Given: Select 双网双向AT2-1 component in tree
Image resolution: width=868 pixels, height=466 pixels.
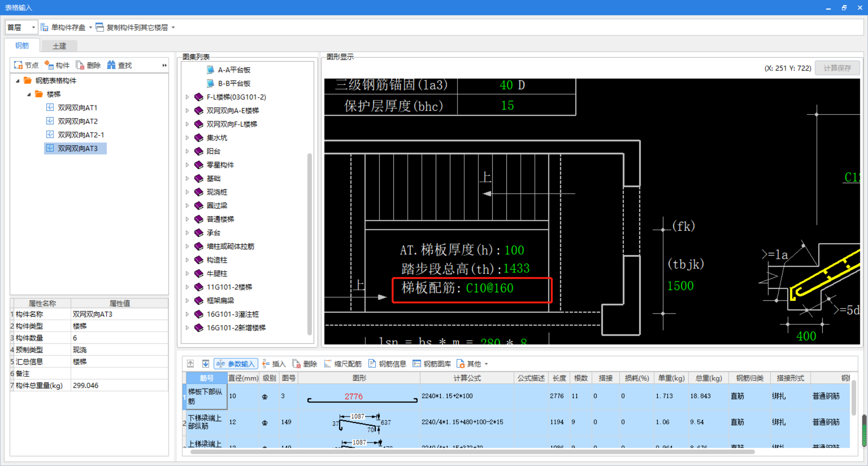Looking at the screenshot, I should pos(75,135).
